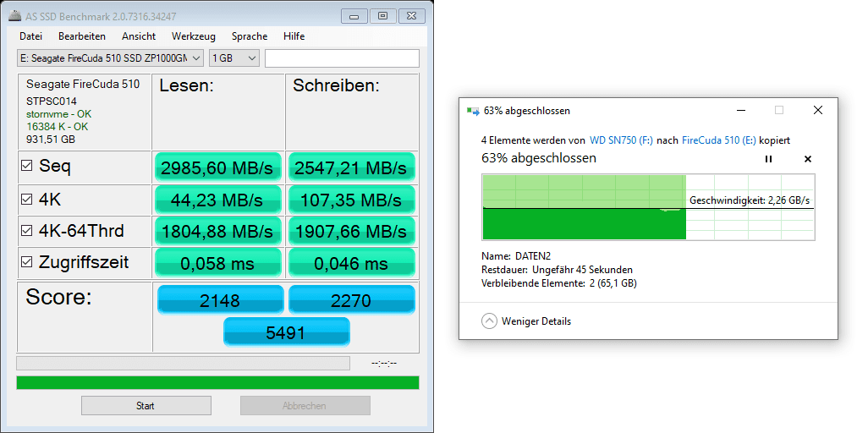The width and height of the screenshot is (868, 433).
Task: Open the Datei menu
Action: [x=30, y=36]
